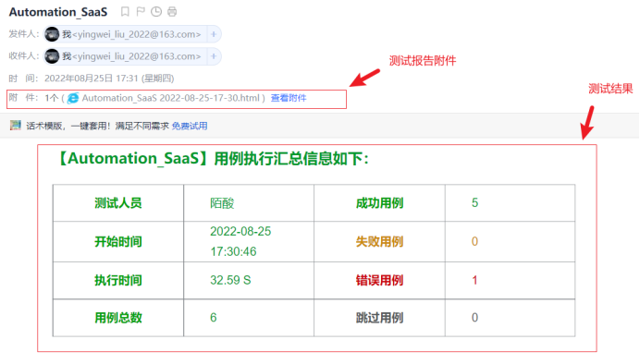The width and height of the screenshot is (640, 364).
Task: Select the 失败用例 label cell
Action: point(379,242)
